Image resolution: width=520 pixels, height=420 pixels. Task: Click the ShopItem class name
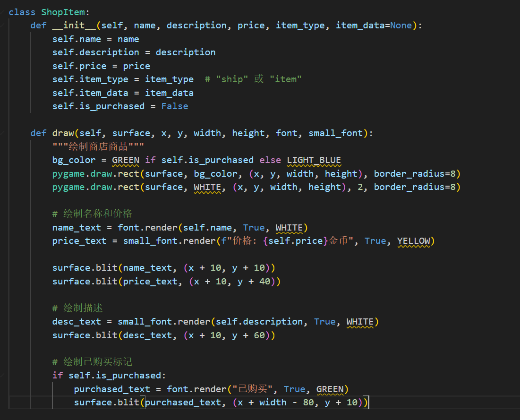63,12
